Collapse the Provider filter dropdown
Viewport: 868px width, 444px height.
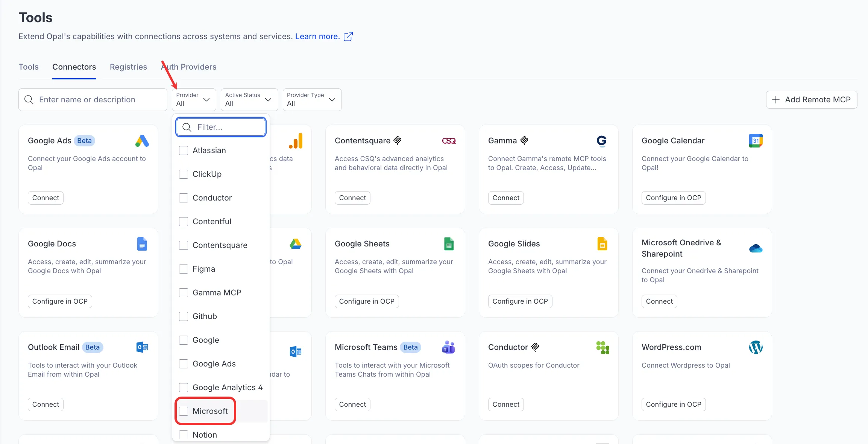(194, 100)
